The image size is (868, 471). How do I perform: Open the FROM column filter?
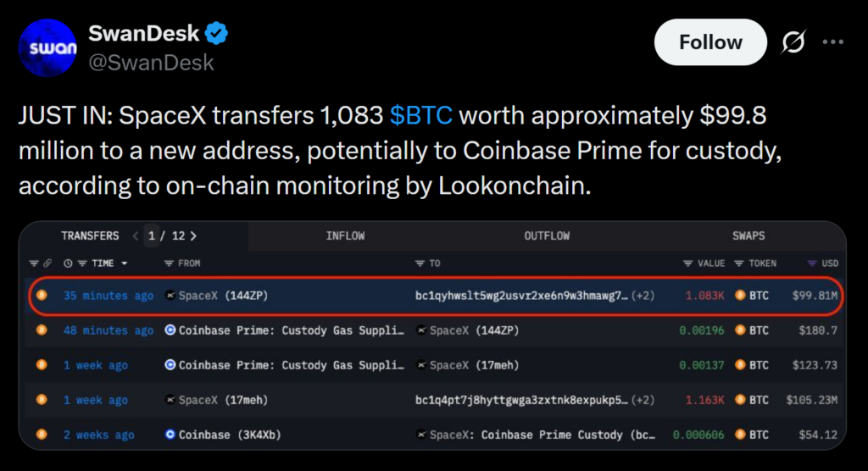169,263
